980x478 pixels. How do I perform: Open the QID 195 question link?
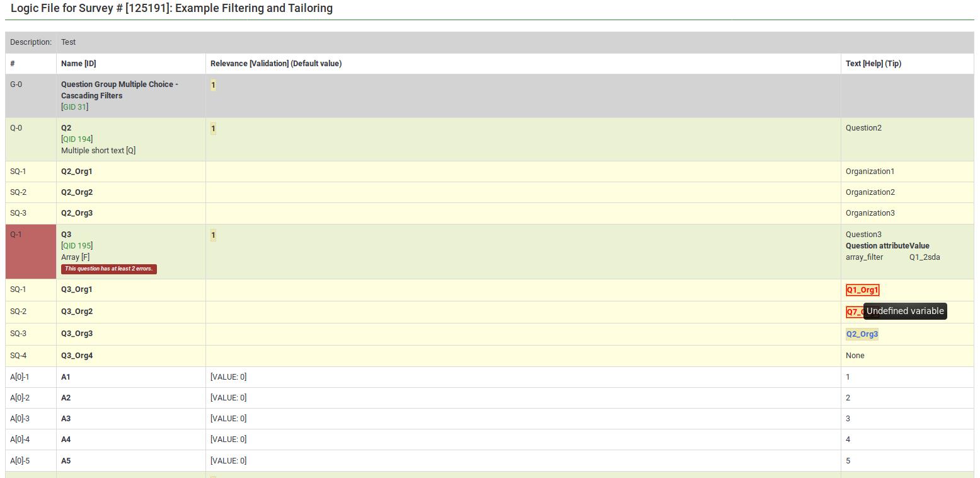77,246
